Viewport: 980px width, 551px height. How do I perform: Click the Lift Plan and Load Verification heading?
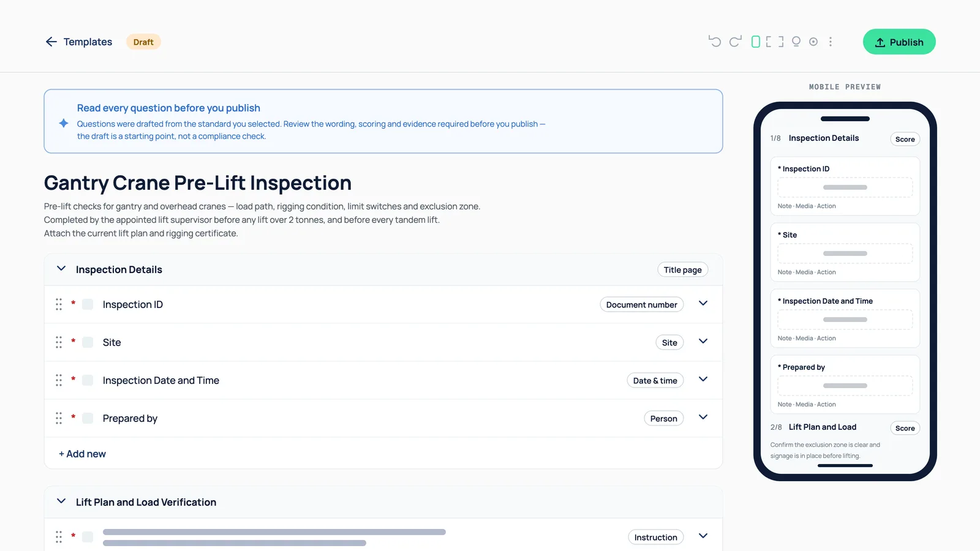click(x=146, y=502)
